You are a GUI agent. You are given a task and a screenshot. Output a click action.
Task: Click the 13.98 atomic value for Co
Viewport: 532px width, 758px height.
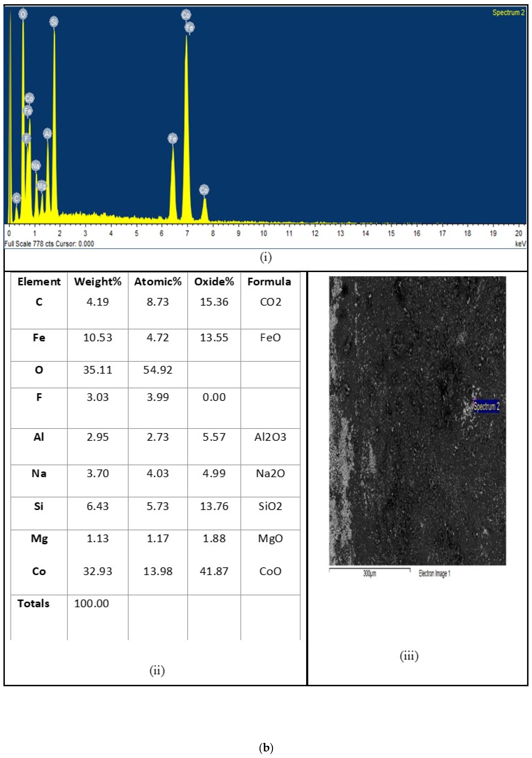(158, 571)
